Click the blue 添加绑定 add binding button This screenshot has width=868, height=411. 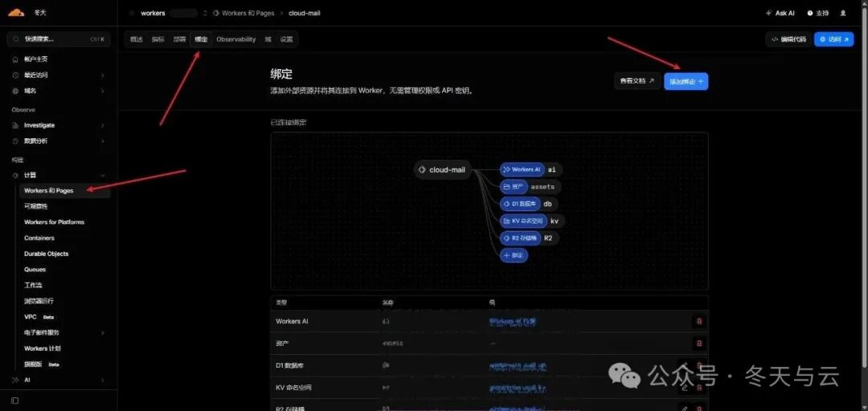coord(686,81)
